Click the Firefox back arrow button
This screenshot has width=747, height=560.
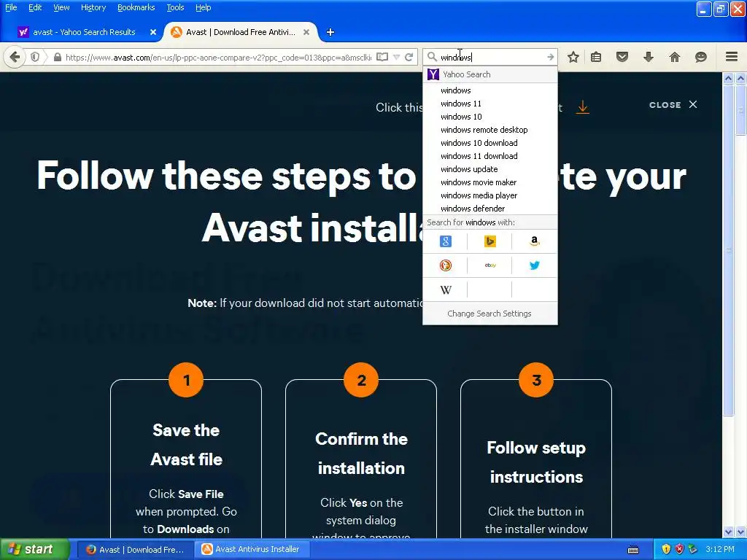[15, 57]
